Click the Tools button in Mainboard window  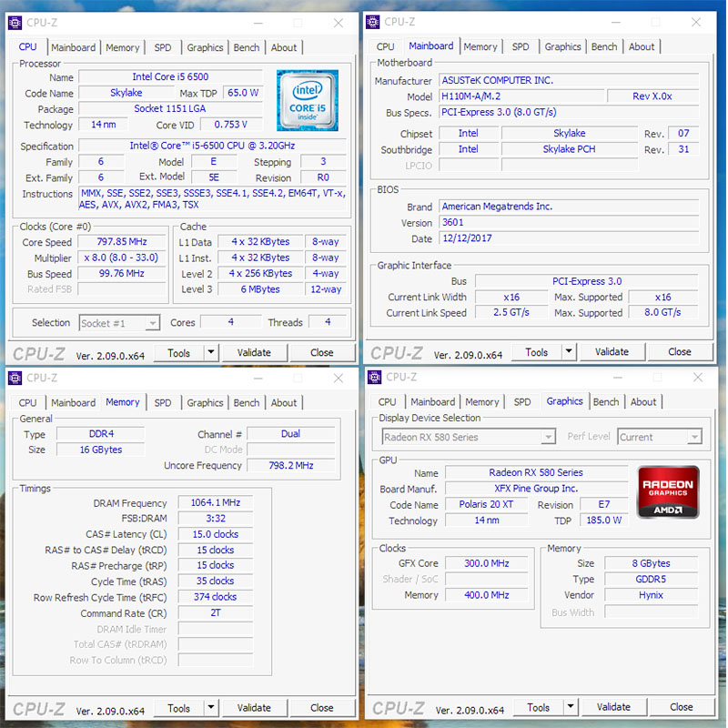537,352
